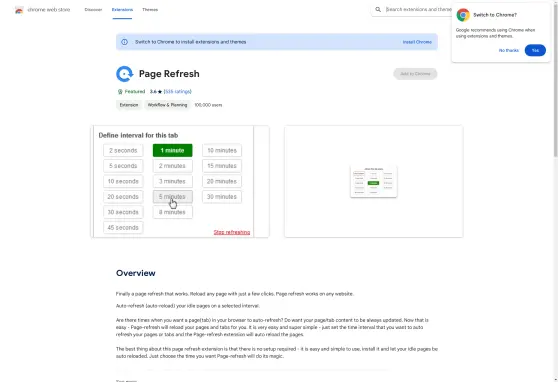Click the Install Chrome link

417,42
